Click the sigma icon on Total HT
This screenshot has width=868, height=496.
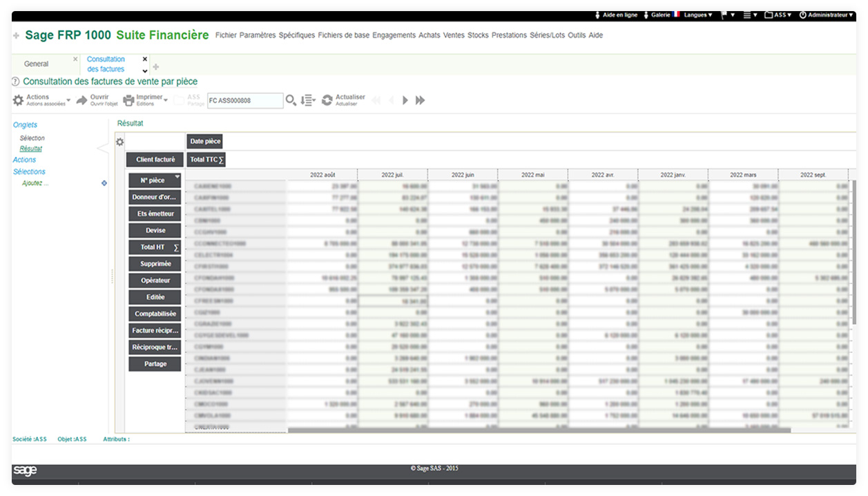(x=176, y=247)
